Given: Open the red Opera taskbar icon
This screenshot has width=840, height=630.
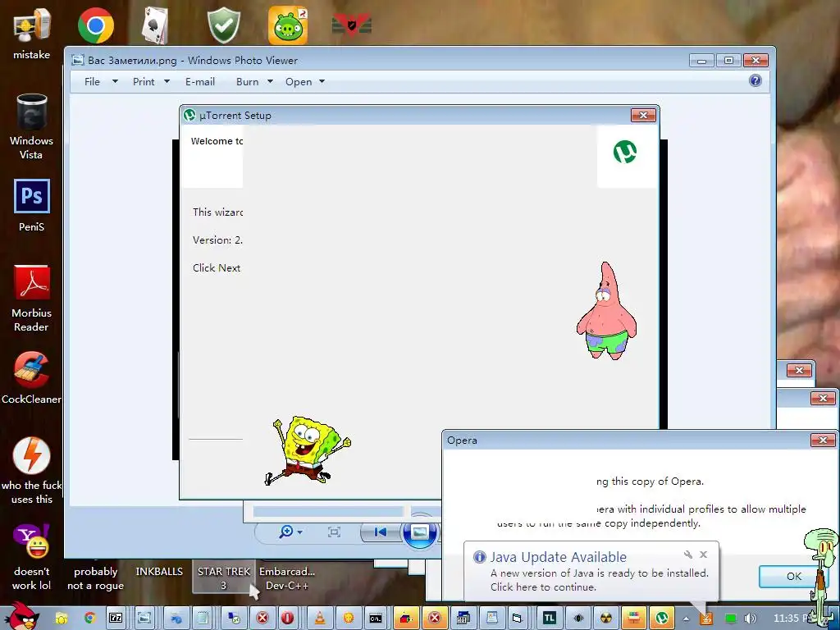Looking at the screenshot, I should coord(288,618).
